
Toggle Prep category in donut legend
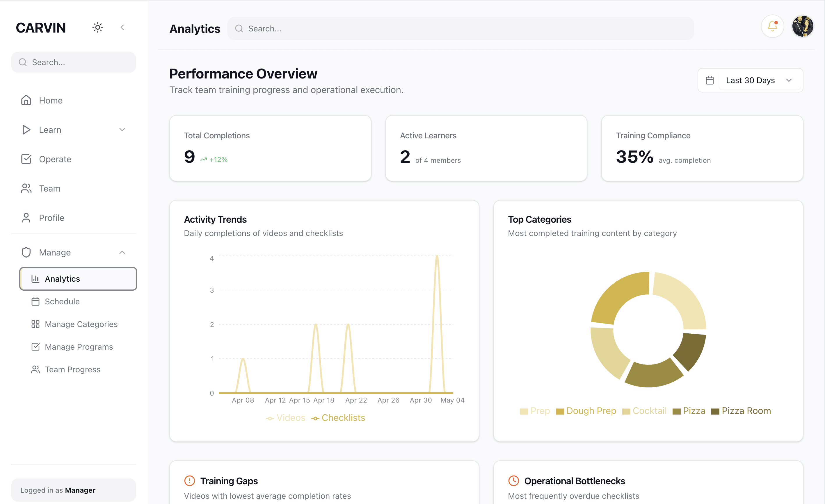point(535,411)
